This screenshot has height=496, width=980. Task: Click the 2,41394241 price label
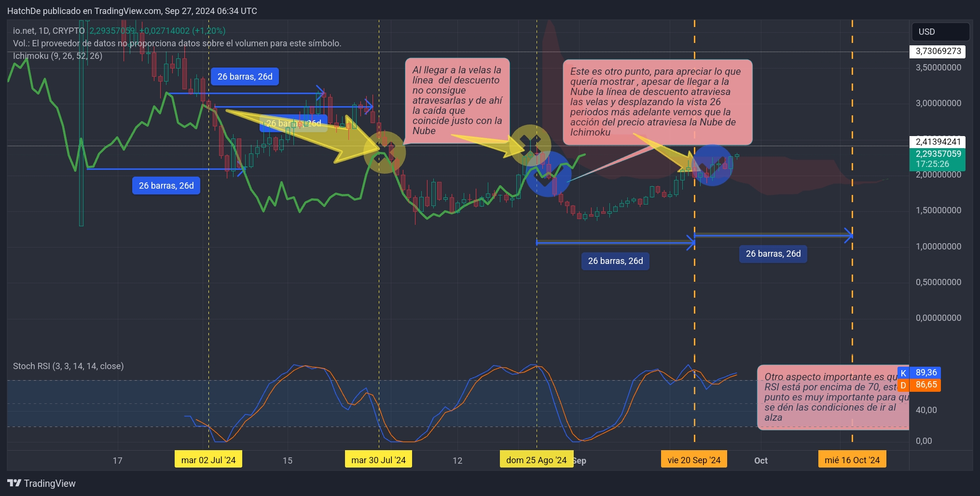(938, 142)
